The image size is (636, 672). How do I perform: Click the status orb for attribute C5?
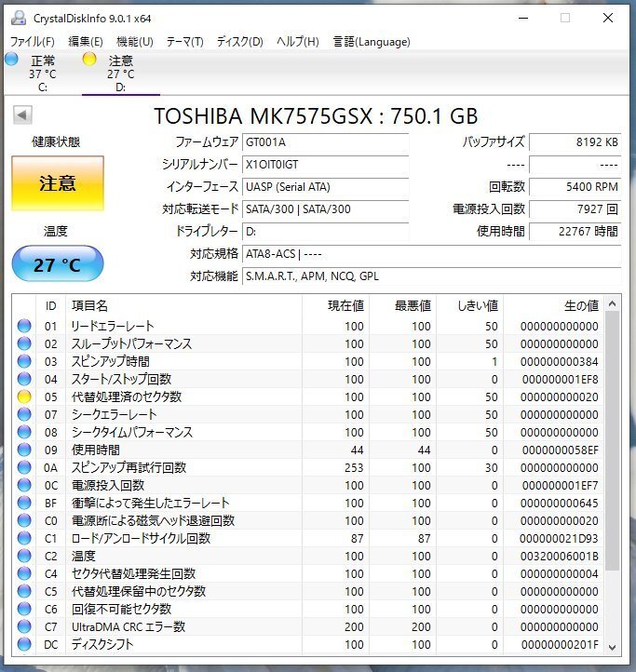(24, 591)
